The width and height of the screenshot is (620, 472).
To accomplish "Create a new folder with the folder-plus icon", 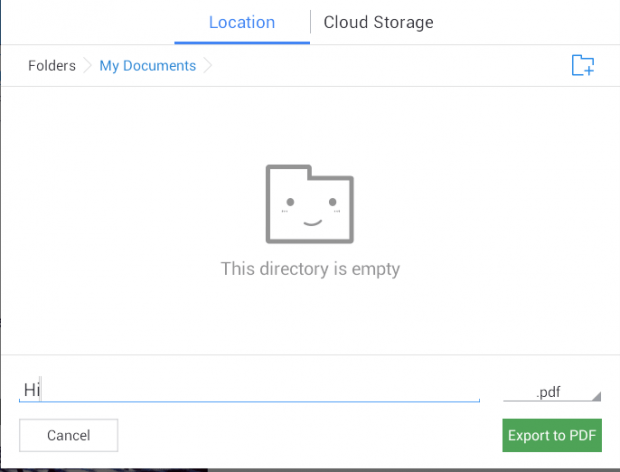I will click(583, 65).
